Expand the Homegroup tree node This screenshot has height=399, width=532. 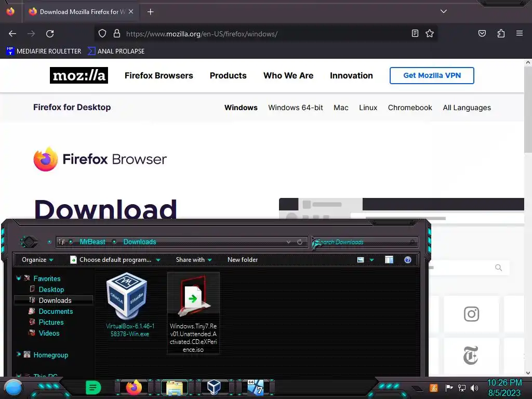[18, 354]
